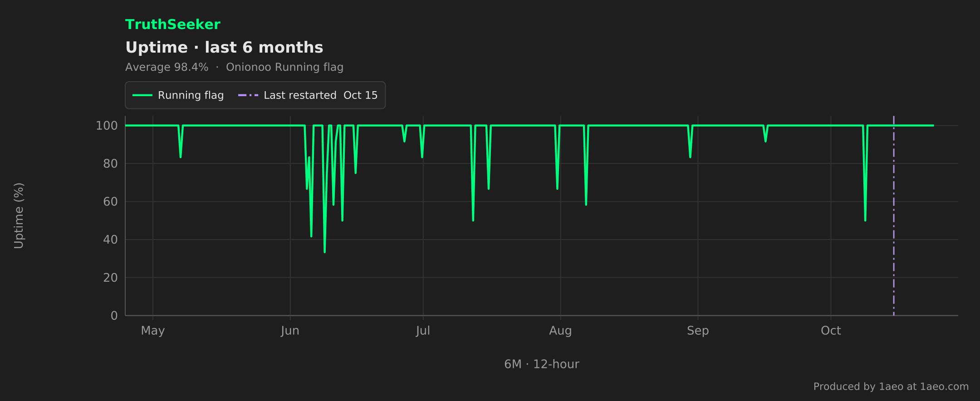Click the purple dash-dot legend line

248,95
